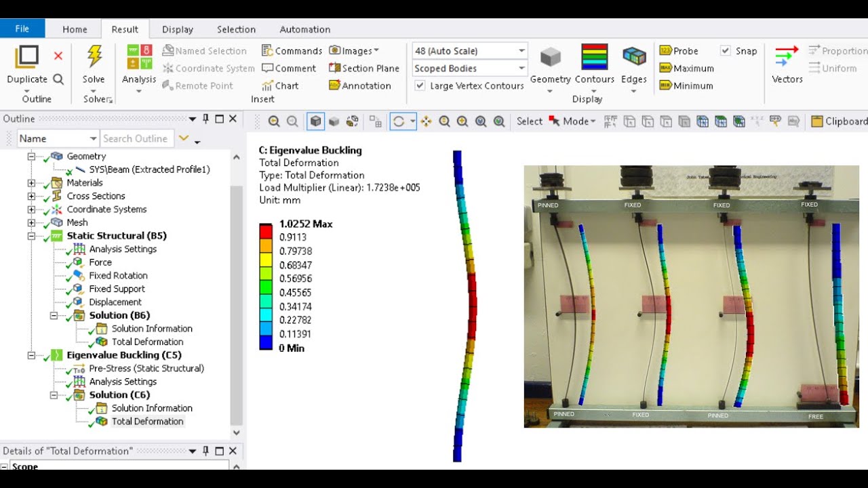Select Pre-Stress (Static Structural) item
This screenshot has width=868, height=488.
[x=146, y=369]
